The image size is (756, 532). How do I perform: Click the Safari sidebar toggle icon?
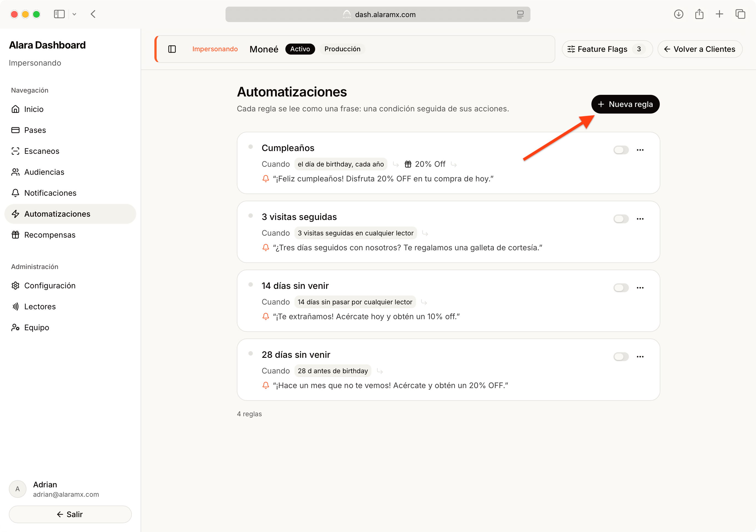[59, 14]
